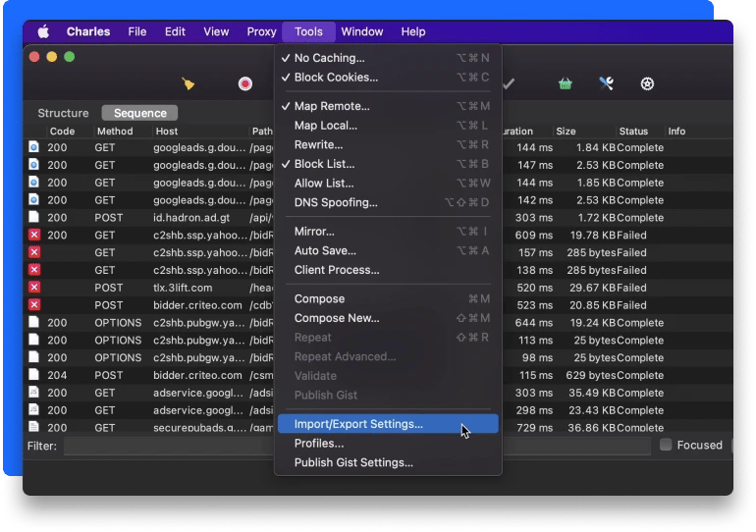
Task: Check the Focused checkbox
Action: coord(666,445)
